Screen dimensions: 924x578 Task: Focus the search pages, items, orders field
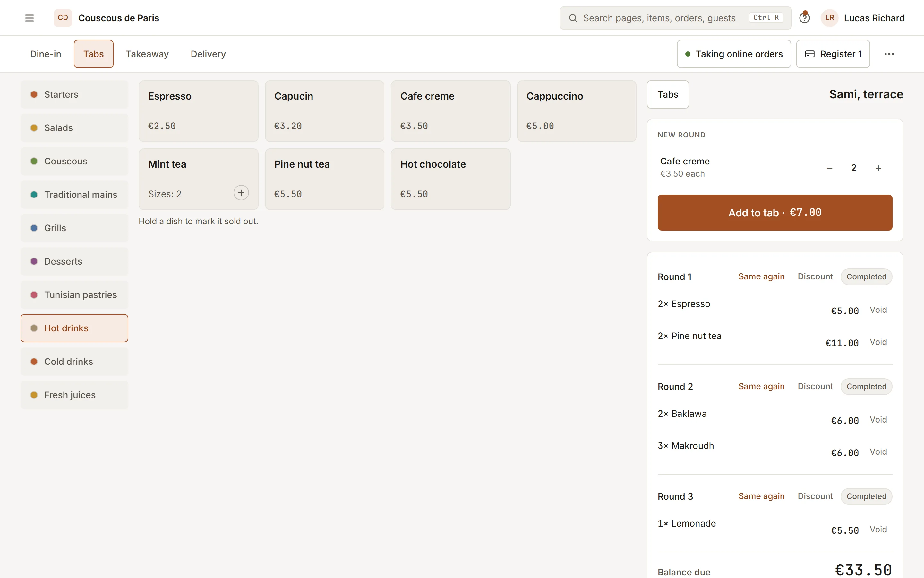click(675, 18)
